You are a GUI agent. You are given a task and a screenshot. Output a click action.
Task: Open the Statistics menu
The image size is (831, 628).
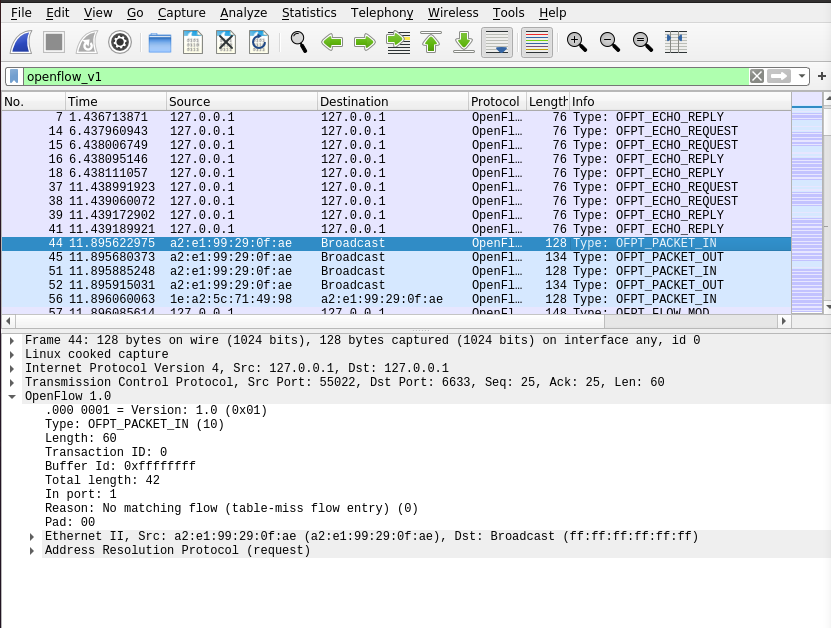pos(309,13)
